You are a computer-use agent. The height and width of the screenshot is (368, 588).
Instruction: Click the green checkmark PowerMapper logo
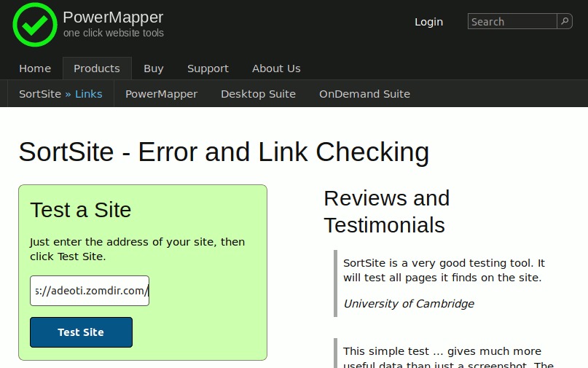coord(34,25)
